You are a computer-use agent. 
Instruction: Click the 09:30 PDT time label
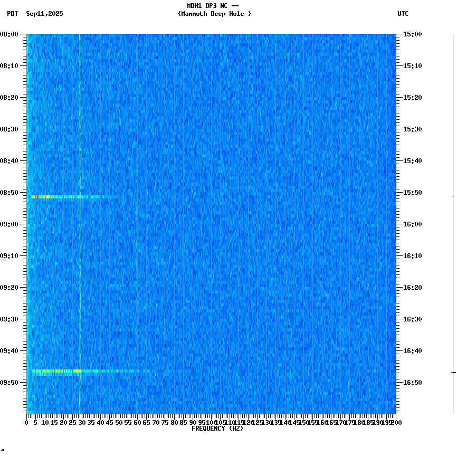pyautogui.click(x=11, y=319)
